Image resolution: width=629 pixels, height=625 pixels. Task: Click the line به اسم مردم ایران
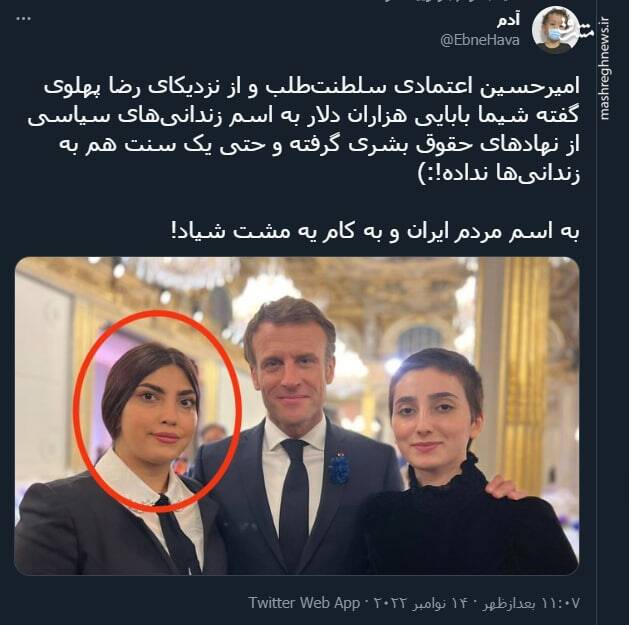375,231
